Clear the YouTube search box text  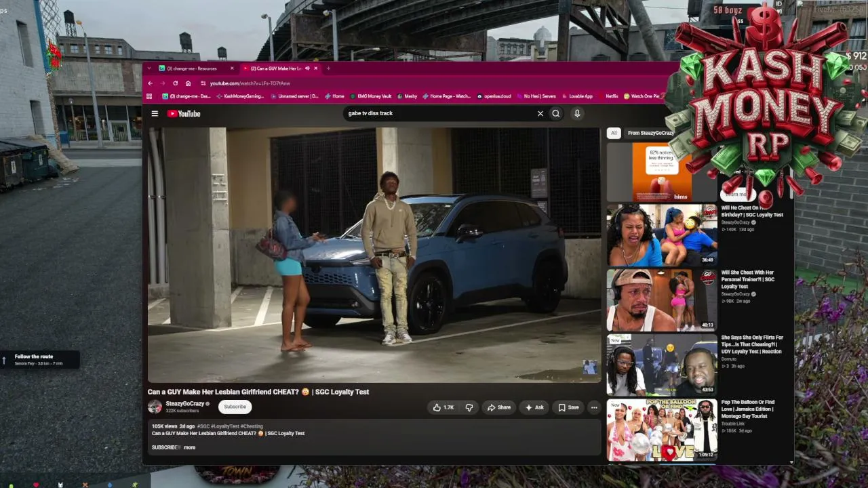(x=540, y=114)
